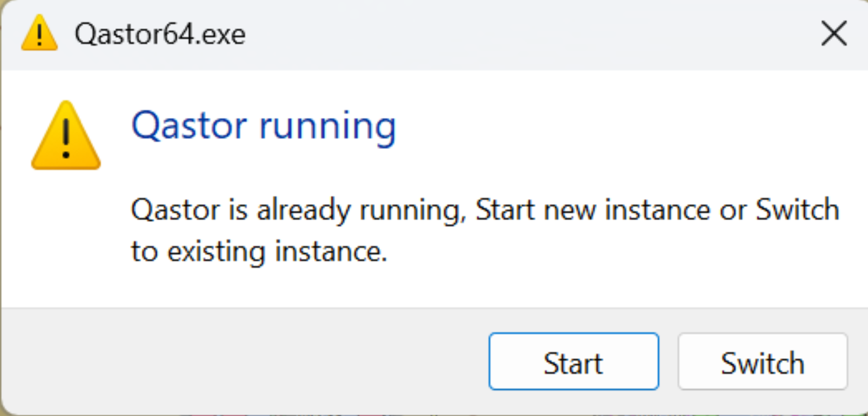Click the "to existing instance." text line

pyautogui.click(x=259, y=251)
